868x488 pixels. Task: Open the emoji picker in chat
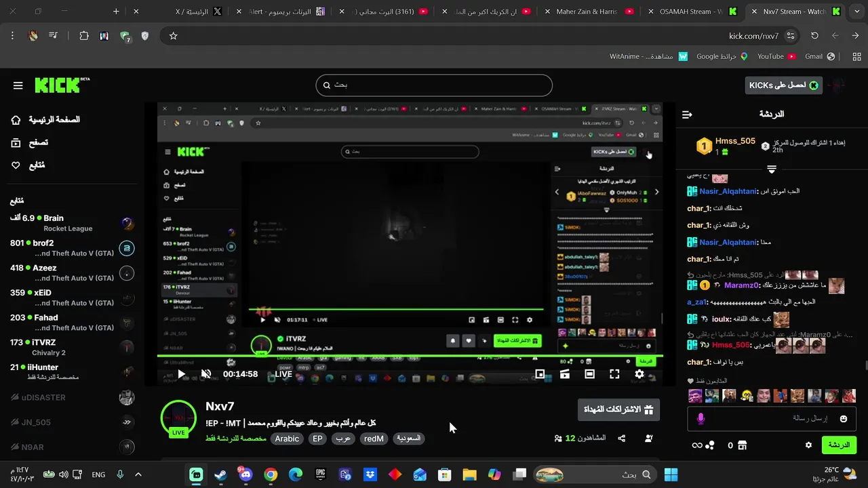click(844, 419)
